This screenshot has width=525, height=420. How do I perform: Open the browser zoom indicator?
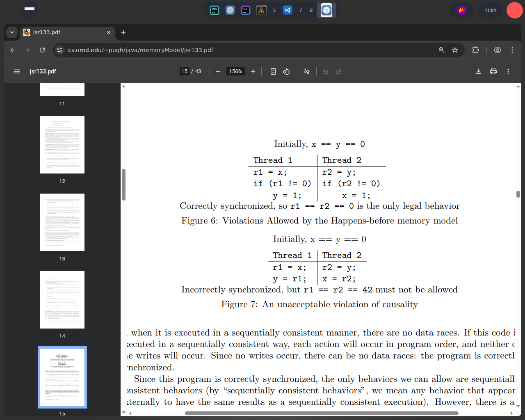coord(442,50)
